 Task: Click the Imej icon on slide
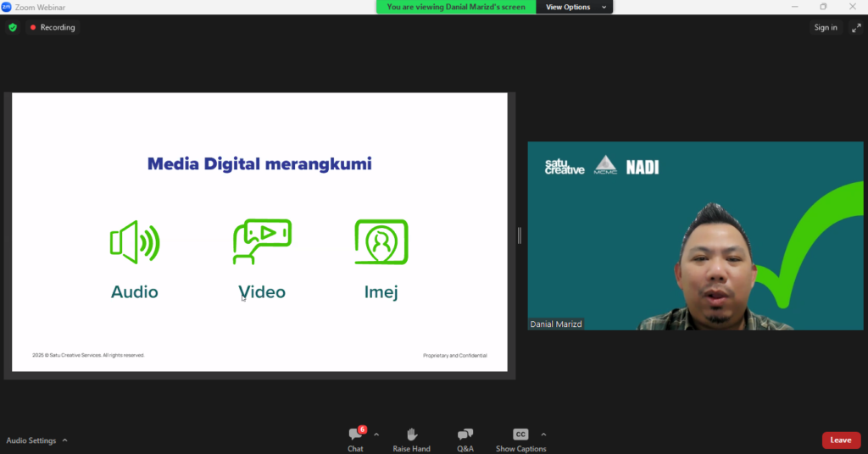pos(381,242)
